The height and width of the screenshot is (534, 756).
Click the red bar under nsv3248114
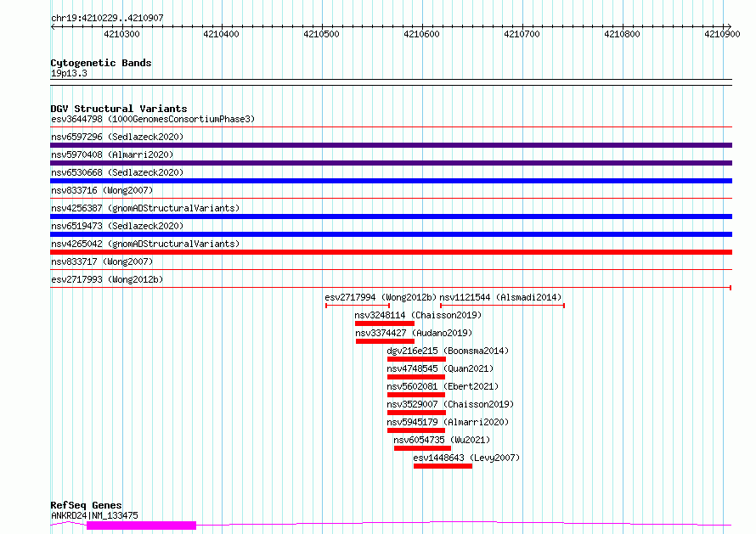pos(385,323)
